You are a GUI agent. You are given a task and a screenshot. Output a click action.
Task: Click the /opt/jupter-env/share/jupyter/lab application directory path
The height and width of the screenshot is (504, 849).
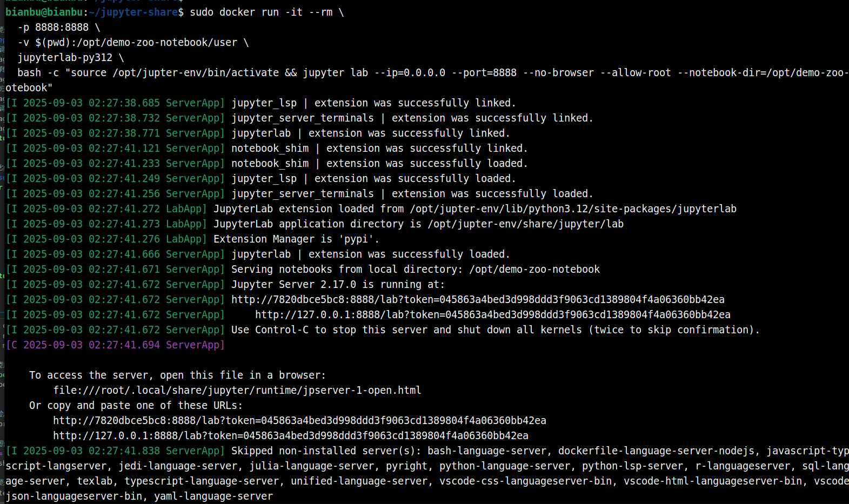[525, 224]
